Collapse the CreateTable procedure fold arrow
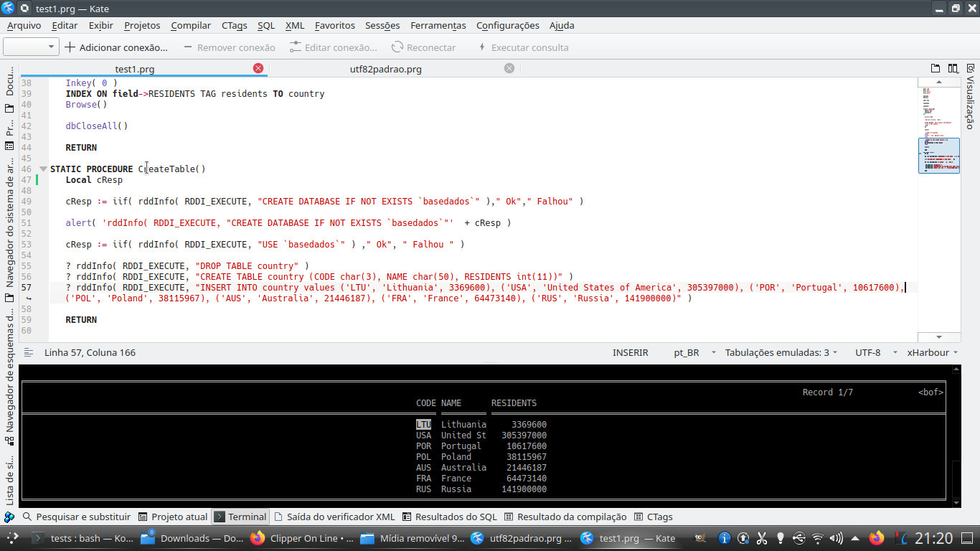This screenshot has width=980, height=551. [43, 169]
